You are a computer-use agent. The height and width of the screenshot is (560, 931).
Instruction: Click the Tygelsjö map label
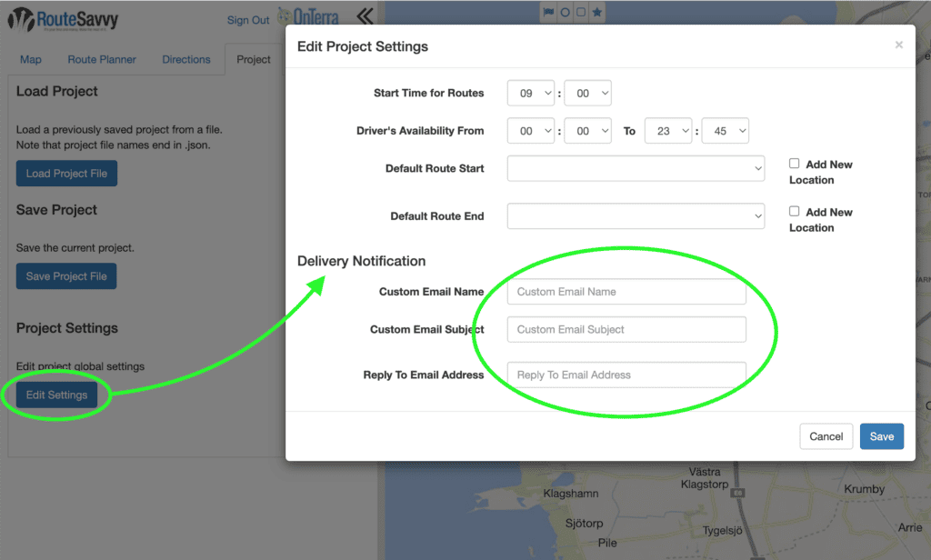coord(722,530)
